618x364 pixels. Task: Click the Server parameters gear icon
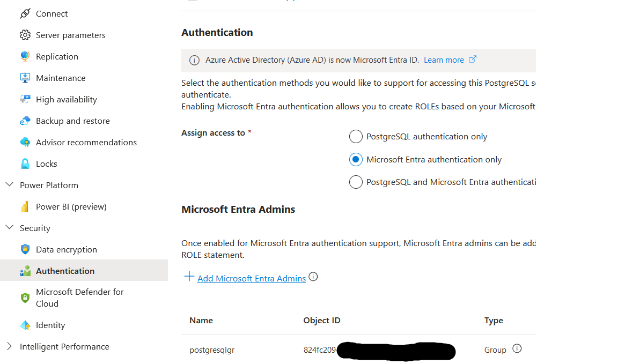coord(25,35)
